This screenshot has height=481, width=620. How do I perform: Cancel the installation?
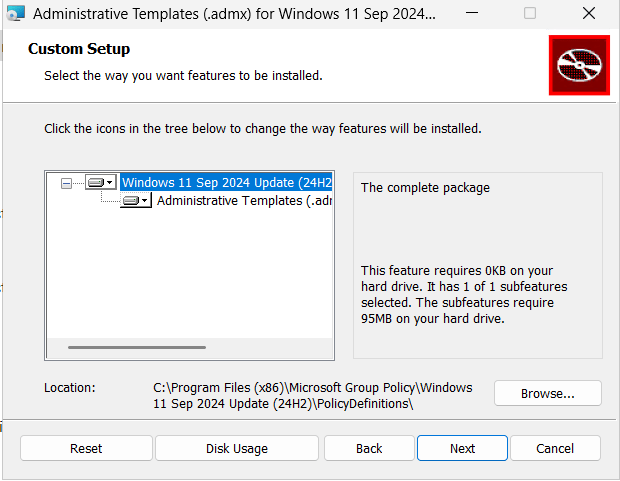click(554, 448)
